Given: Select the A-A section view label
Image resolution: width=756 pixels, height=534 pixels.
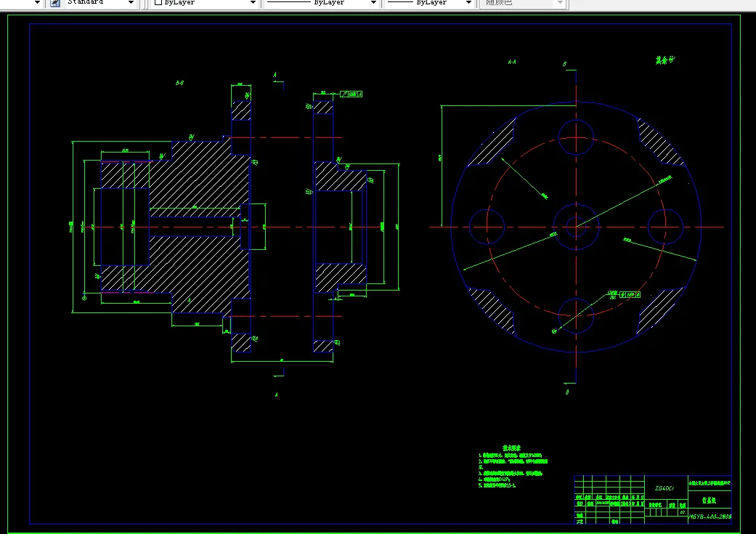Looking at the screenshot, I should pos(512,62).
